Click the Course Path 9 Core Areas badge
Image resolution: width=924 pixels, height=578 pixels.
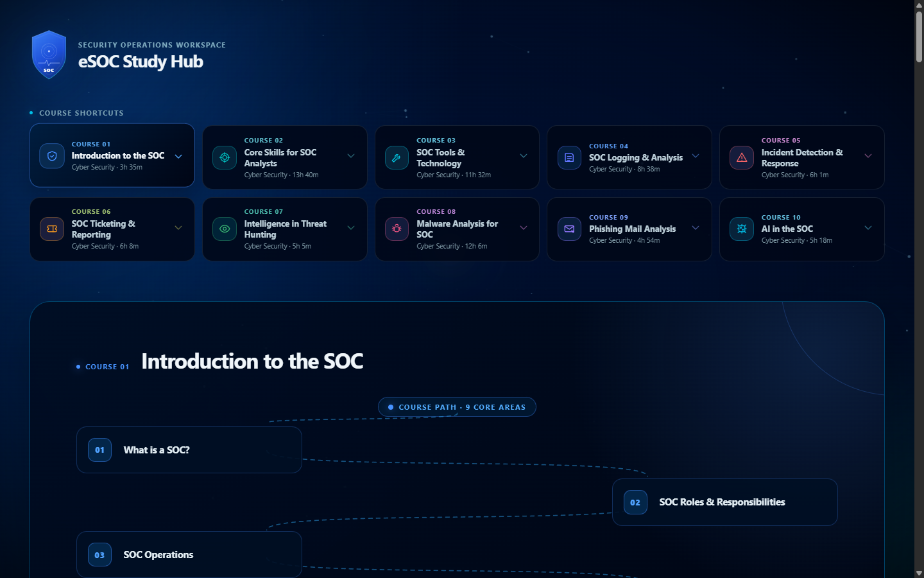click(x=457, y=407)
